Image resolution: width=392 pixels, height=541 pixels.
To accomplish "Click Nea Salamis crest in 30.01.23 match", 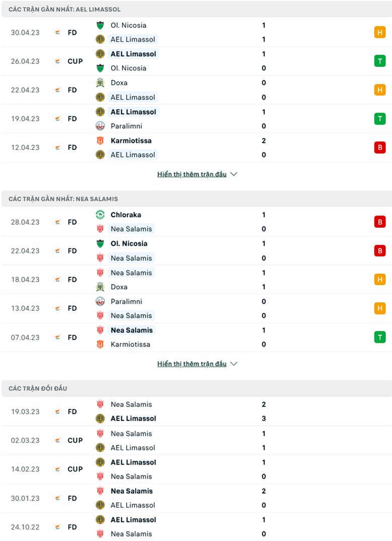I will [x=100, y=491].
